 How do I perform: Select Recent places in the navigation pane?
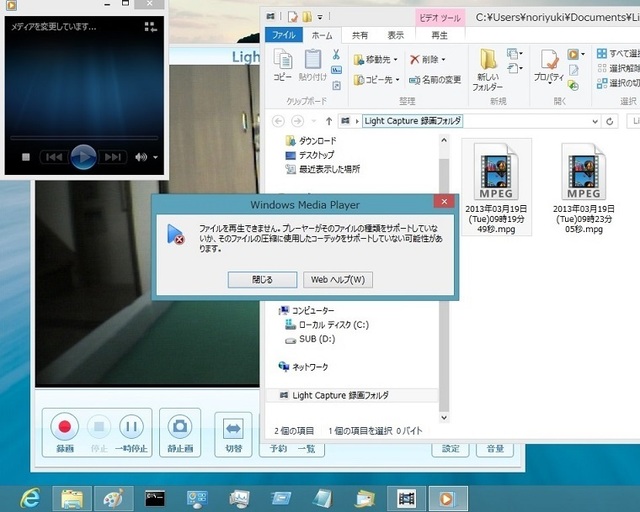(323, 169)
